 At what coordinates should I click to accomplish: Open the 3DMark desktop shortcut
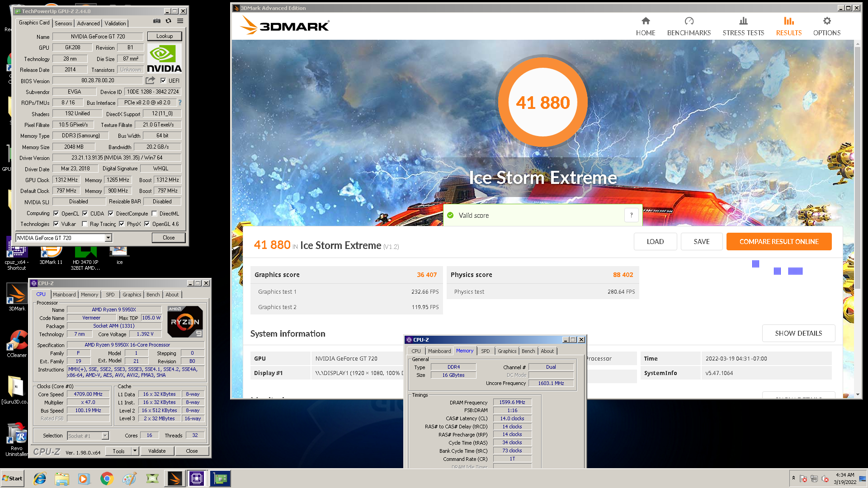coord(17,297)
